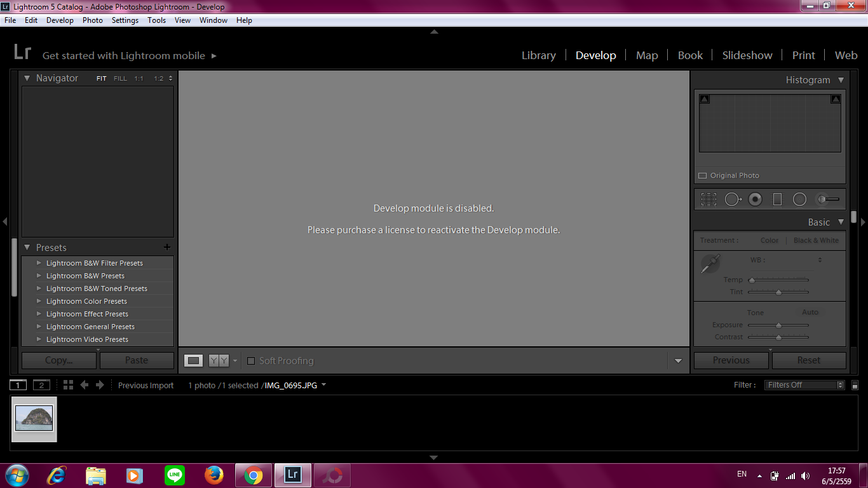
Task: Select main window button 1
Action: [x=18, y=385]
